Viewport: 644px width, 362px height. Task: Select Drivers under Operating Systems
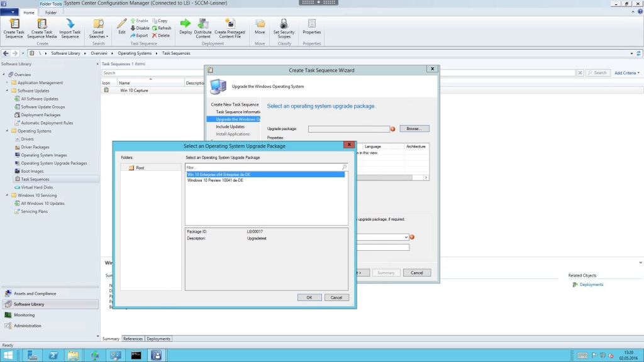click(27, 139)
